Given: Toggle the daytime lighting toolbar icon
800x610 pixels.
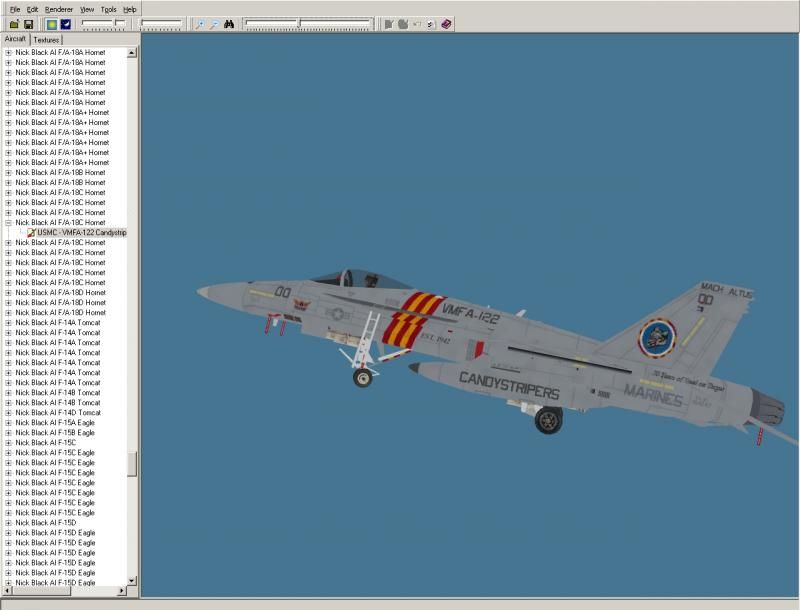Looking at the screenshot, I should point(52,24).
